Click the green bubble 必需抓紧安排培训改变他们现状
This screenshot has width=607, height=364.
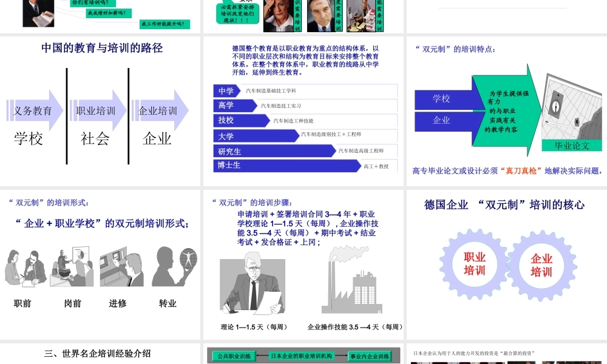[x=237, y=13]
